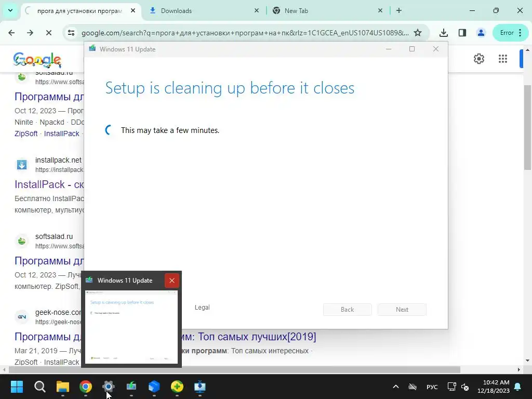Open the clock and date 10:42 AM

click(494, 387)
